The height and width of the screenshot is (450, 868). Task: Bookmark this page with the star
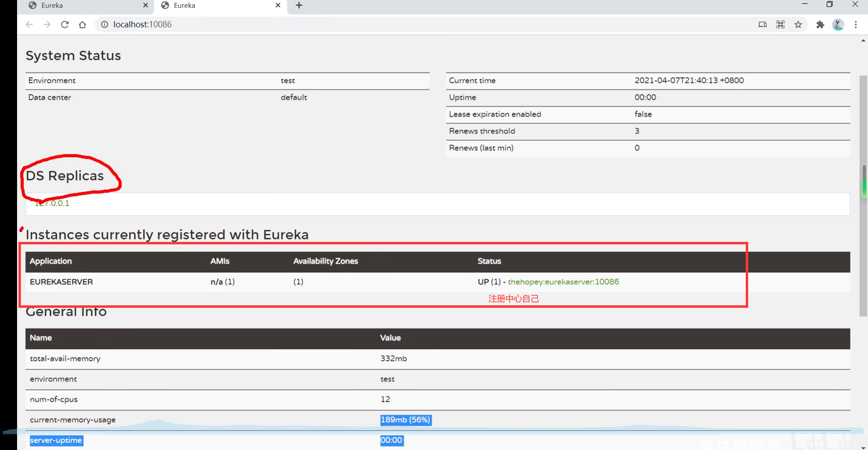(798, 24)
